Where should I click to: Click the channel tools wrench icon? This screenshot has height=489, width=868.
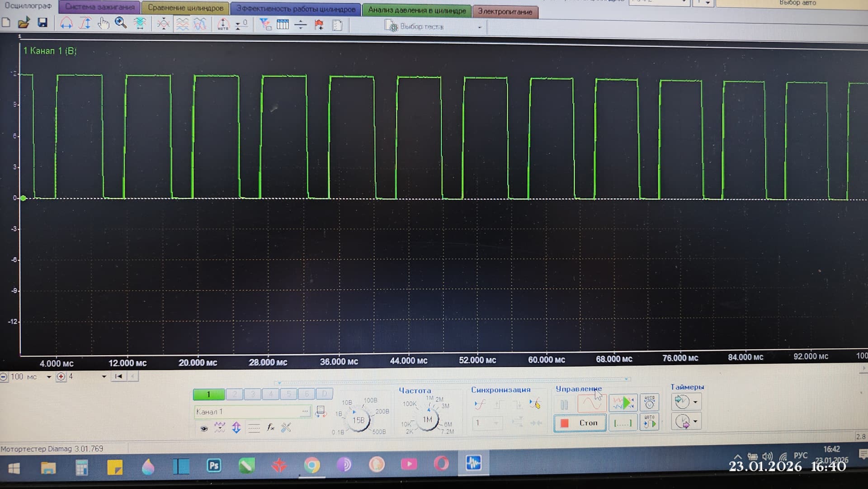(x=286, y=427)
